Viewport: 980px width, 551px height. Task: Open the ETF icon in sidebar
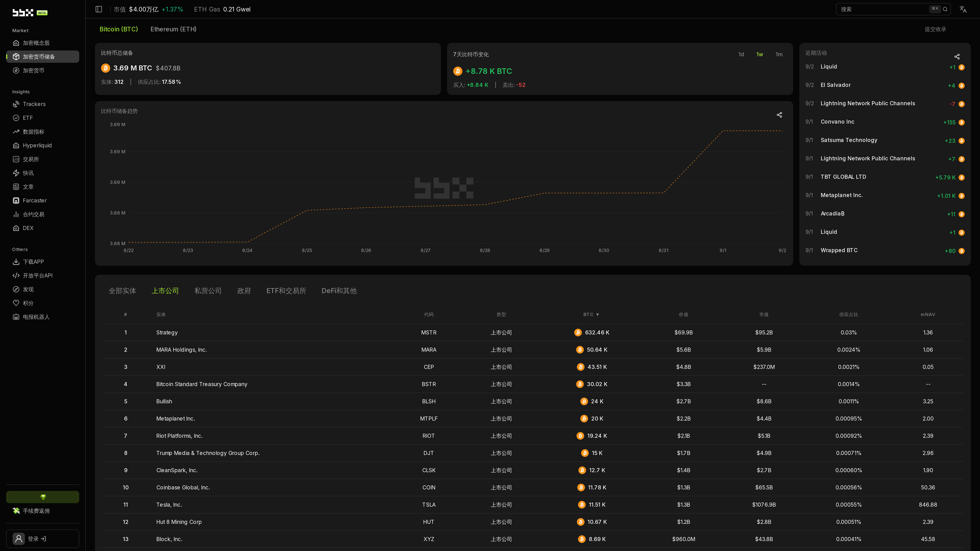(16, 118)
